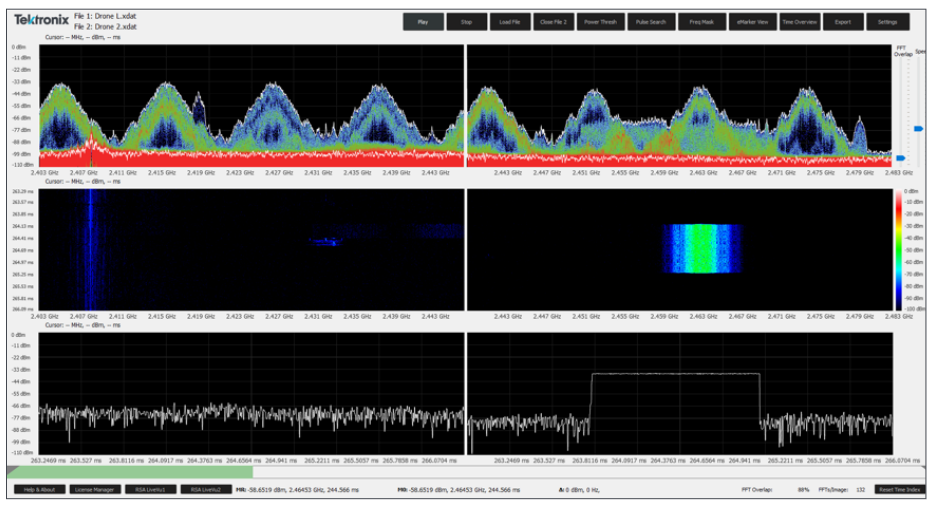
Task: Click the Speed slider handle
Action: click(919, 128)
